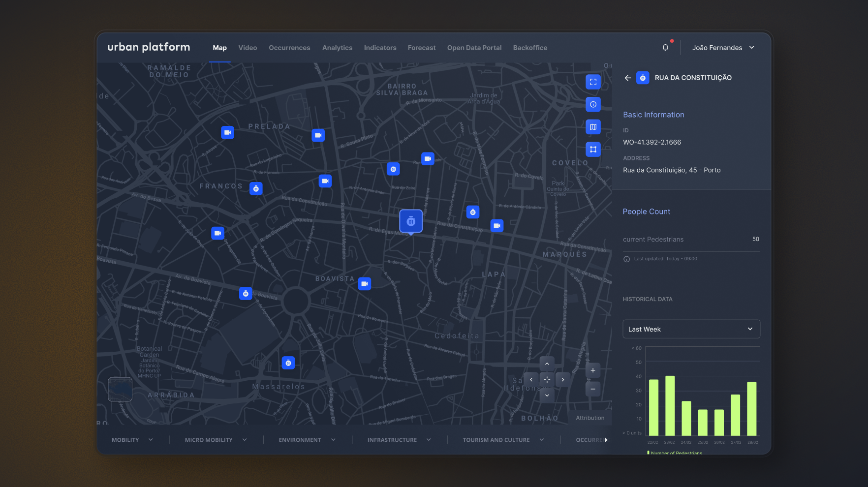Zoom out the map with minus button
This screenshot has width=868, height=487.
click(593, 389)
